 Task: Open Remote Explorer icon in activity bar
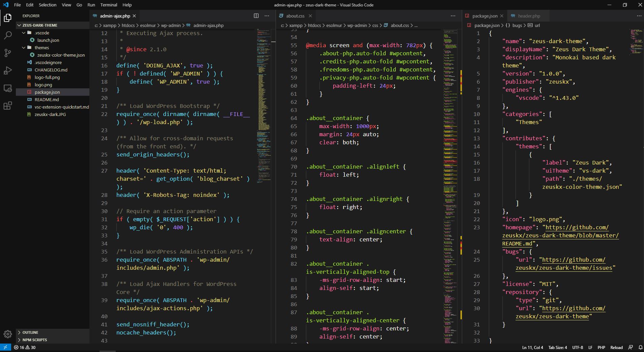tap(7, 88)
